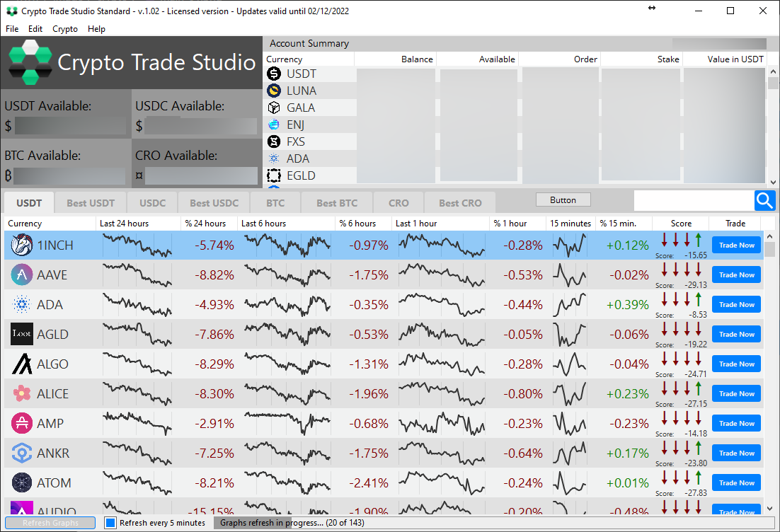Click the ADA 15 minutes chart
The width and height of the screenshot is (780, 532).
[x=570, y=304]
